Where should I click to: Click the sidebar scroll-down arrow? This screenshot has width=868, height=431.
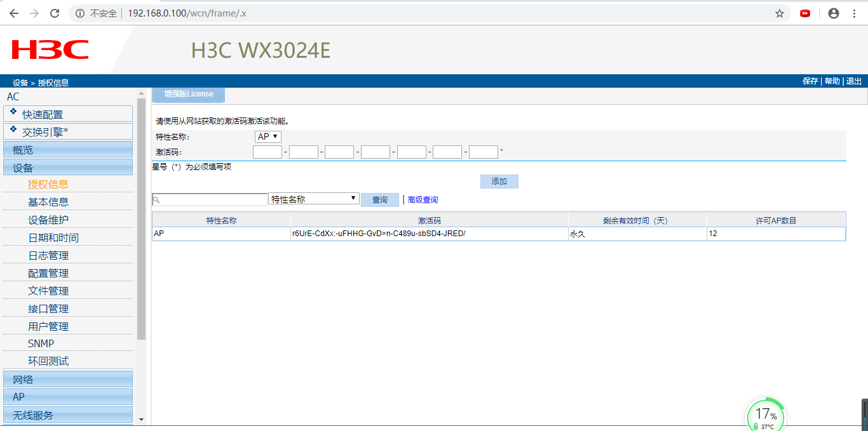[142, 420]
